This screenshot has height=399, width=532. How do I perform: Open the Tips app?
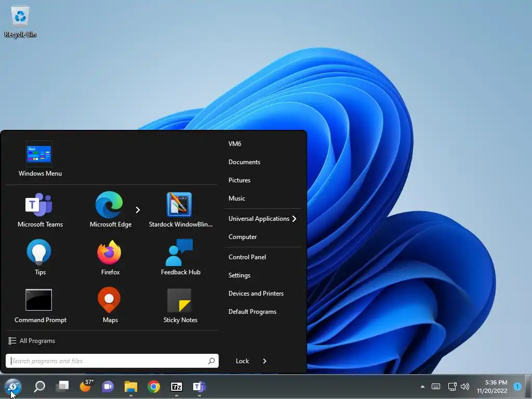click(40, 258)
